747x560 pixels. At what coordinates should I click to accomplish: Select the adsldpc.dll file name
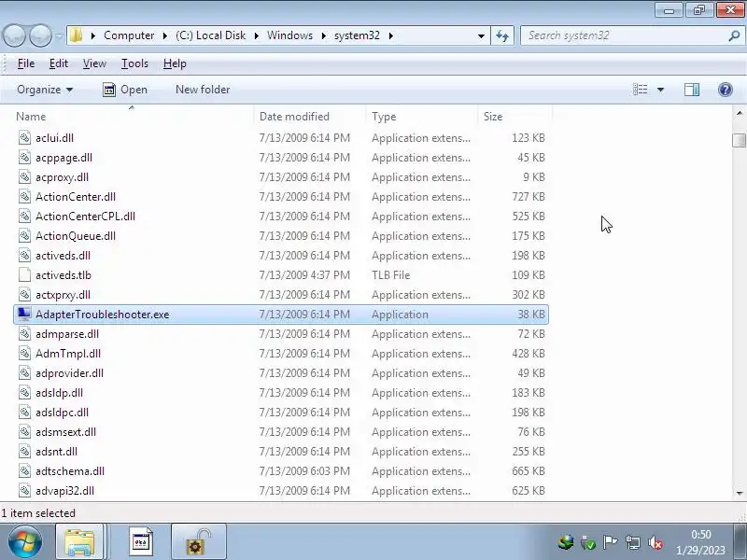pos(62,413)
